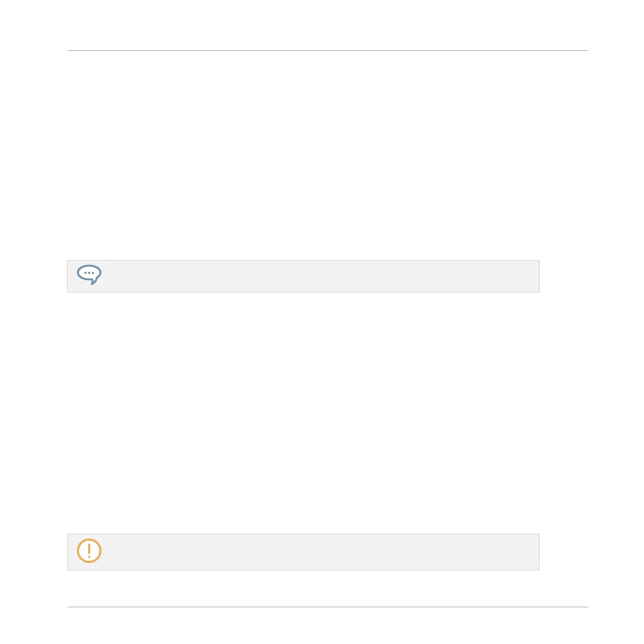Click the exclamation mark inside the orange circle
This screenshot has width=644, height=644.
click(x=89, y=550)
